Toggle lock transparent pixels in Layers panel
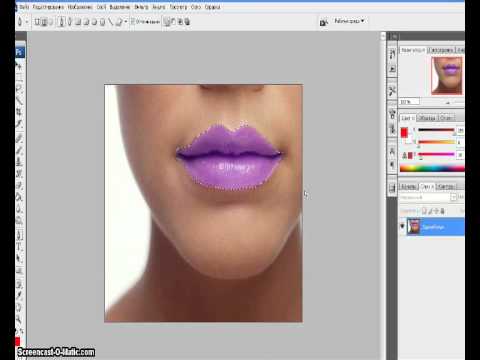480x360 pixels. coord(424,211)
